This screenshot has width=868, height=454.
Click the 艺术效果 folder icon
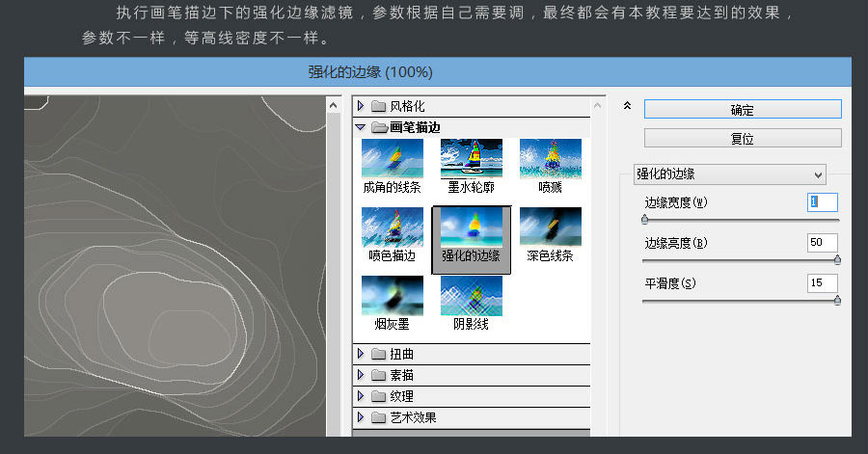tap(379, 417)
